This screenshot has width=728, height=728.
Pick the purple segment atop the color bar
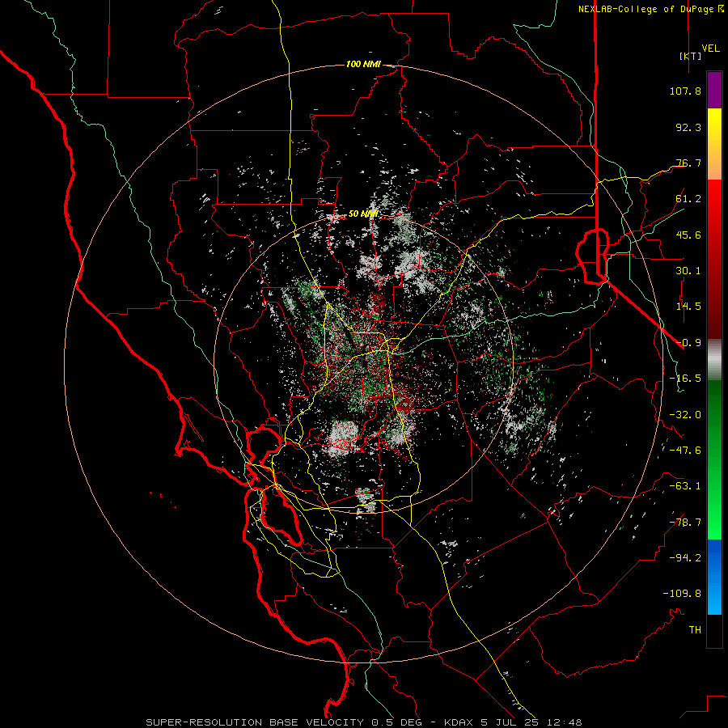(x=714, y=90)
